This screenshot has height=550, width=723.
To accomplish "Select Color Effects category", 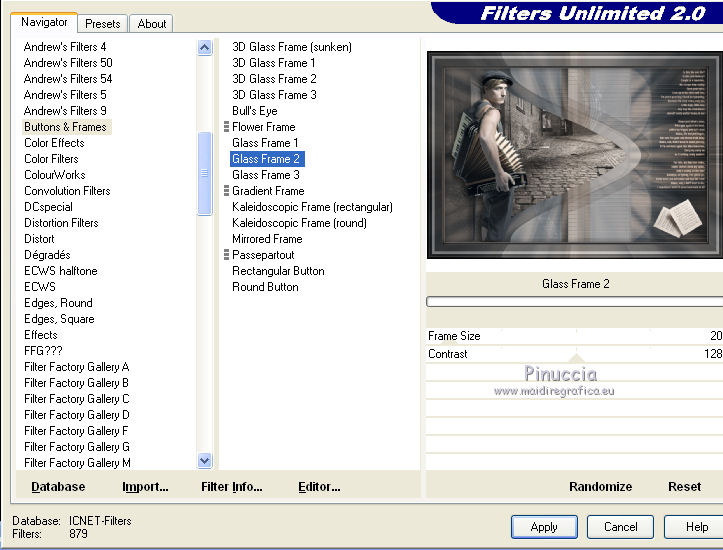I will (54, 143).
